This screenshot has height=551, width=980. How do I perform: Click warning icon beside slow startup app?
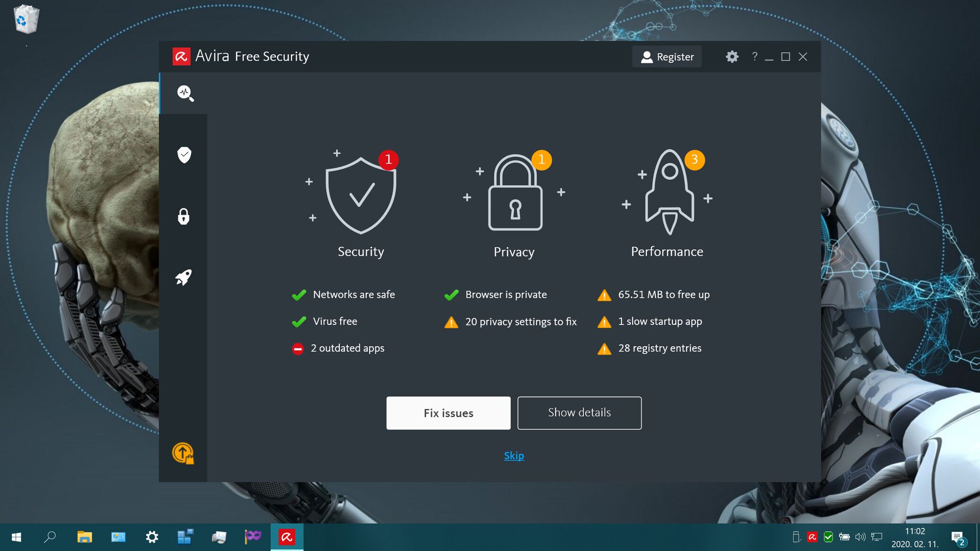604,322
